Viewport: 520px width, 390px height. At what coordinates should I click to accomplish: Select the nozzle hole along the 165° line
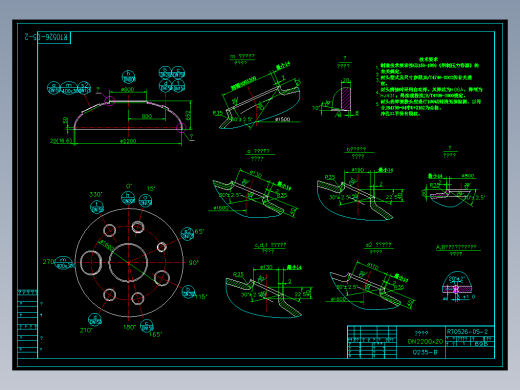pyautogui.click(x=137, y=298)
